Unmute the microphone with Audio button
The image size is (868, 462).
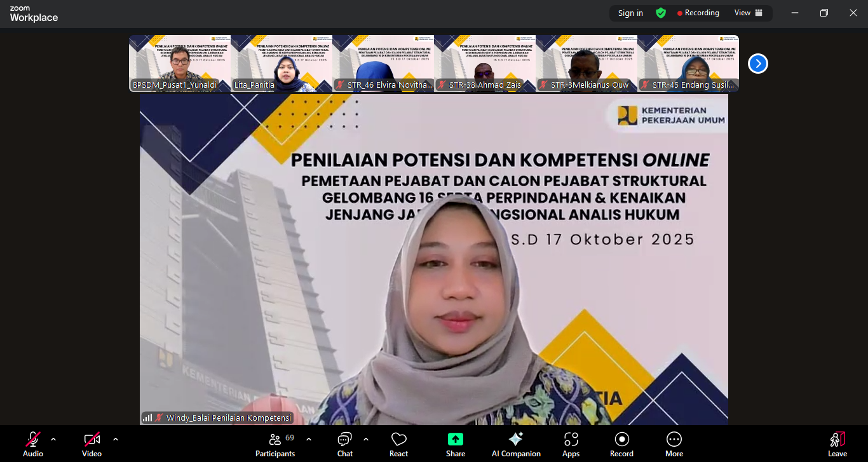(x=33, y=444)
